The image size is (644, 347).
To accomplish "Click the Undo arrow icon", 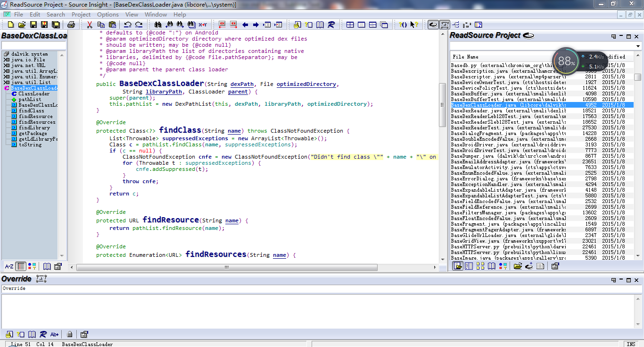I will (x=128, y=25).
